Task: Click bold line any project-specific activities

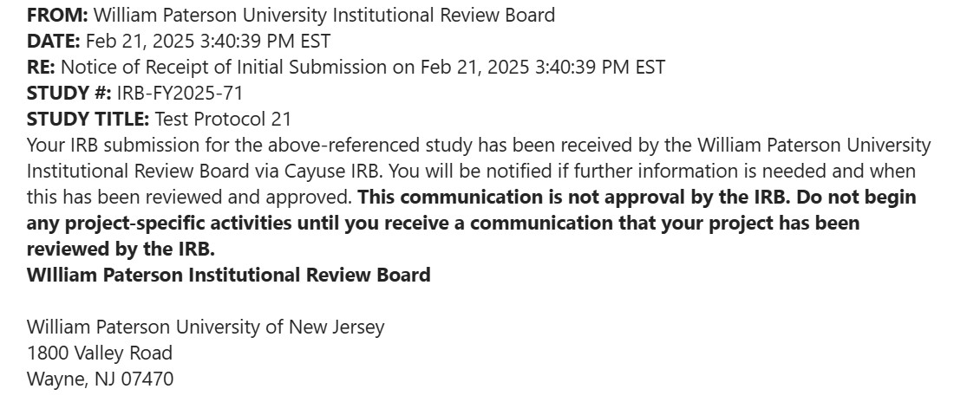Action: 443,224
